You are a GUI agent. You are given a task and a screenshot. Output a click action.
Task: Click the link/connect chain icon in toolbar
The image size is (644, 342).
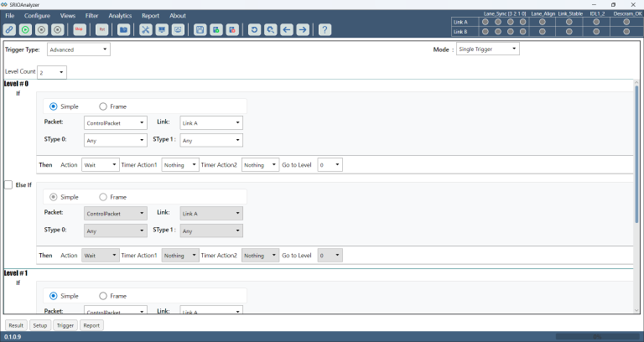click(x=9, y=29)
